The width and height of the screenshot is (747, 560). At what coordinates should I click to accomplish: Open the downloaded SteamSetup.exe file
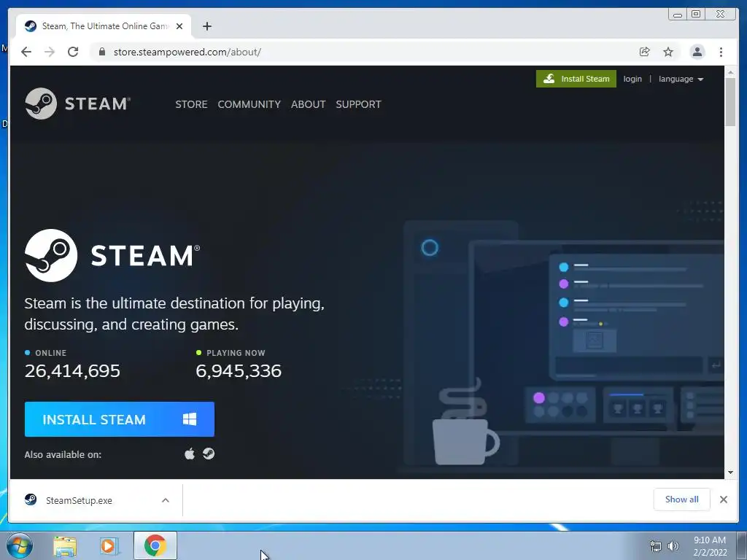click(x=79, y=500)
